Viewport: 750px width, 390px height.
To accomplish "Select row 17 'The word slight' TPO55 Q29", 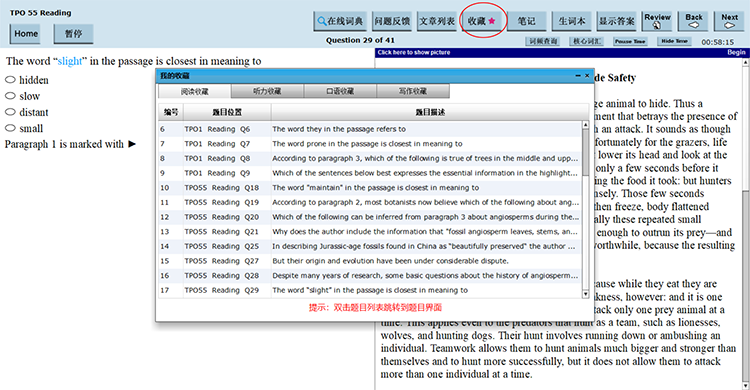I will (370, 290).
